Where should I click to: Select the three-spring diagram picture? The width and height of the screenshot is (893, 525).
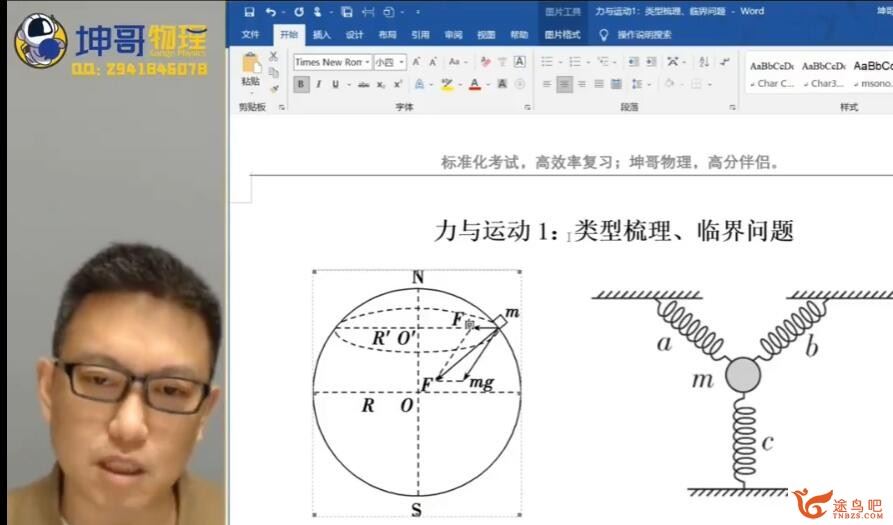[x=743, y=393]
